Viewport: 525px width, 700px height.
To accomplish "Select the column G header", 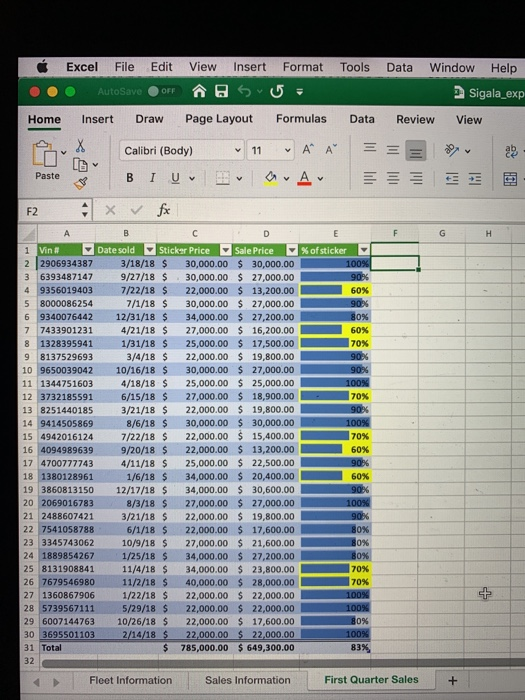I will (x=442, y=233).
